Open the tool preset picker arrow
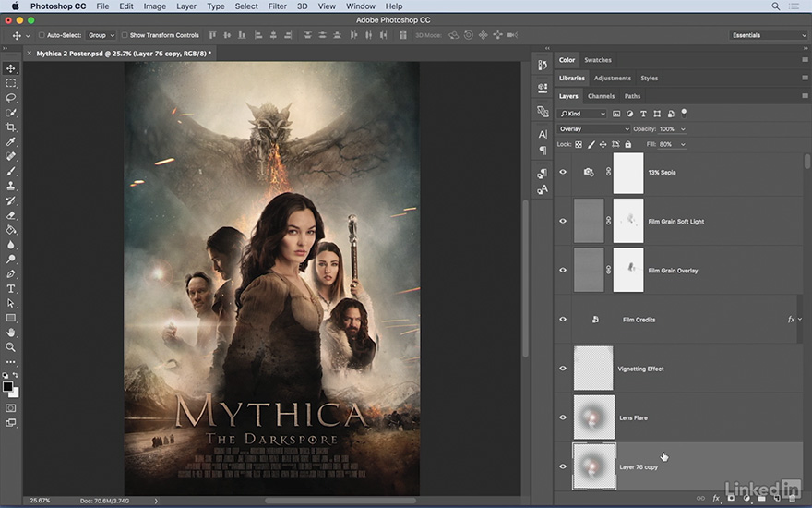Image resolution: width=812 pixels, height=508 pixels. click(x=28, y=36)
